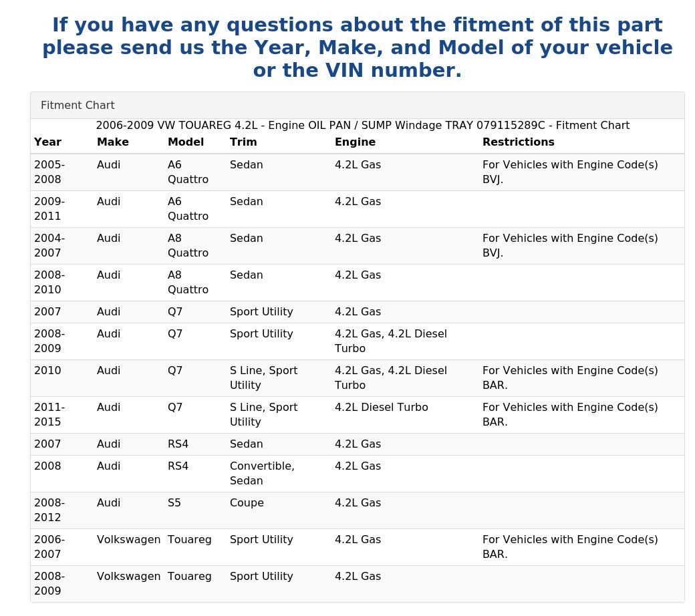Select the '2011-2015' year cell
Image resolution: width=695 pixels, height=616 pixels.
click(49, 414)
